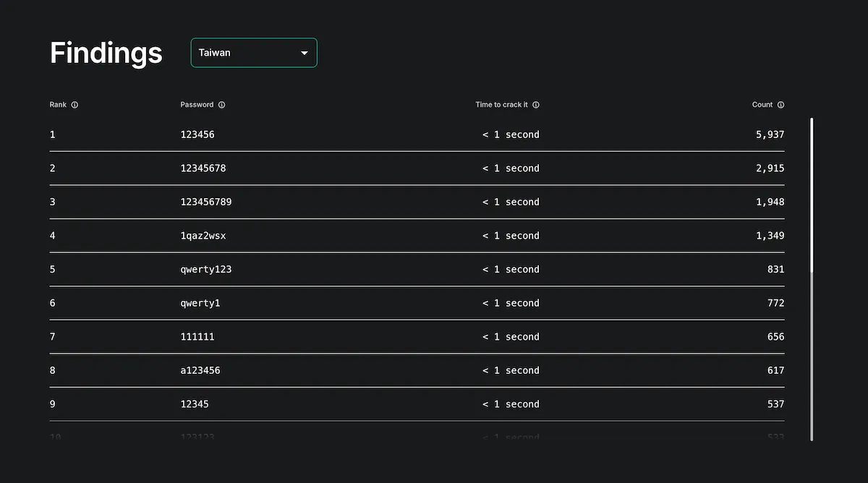Click the qwerty123 password row

[x=417, y=269]
